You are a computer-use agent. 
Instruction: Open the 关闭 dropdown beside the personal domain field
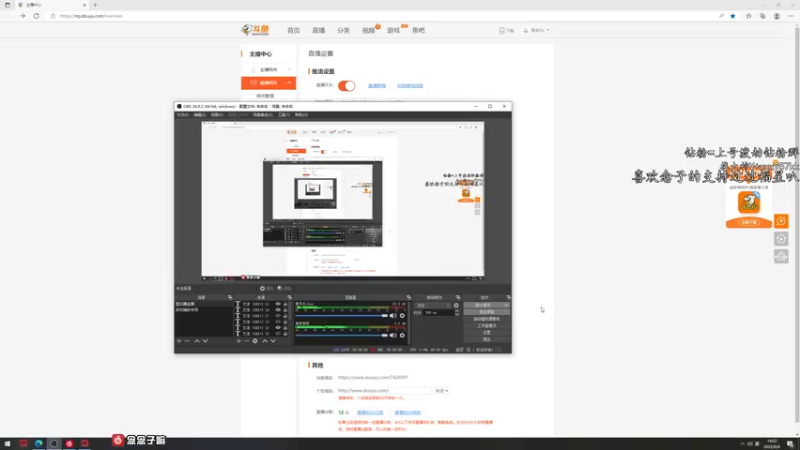441,391
